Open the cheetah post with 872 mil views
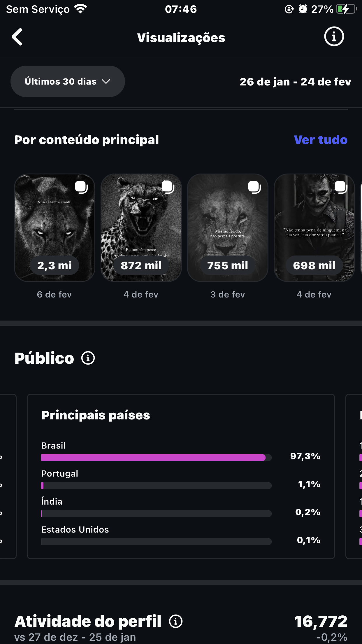 tap(141, 228)
